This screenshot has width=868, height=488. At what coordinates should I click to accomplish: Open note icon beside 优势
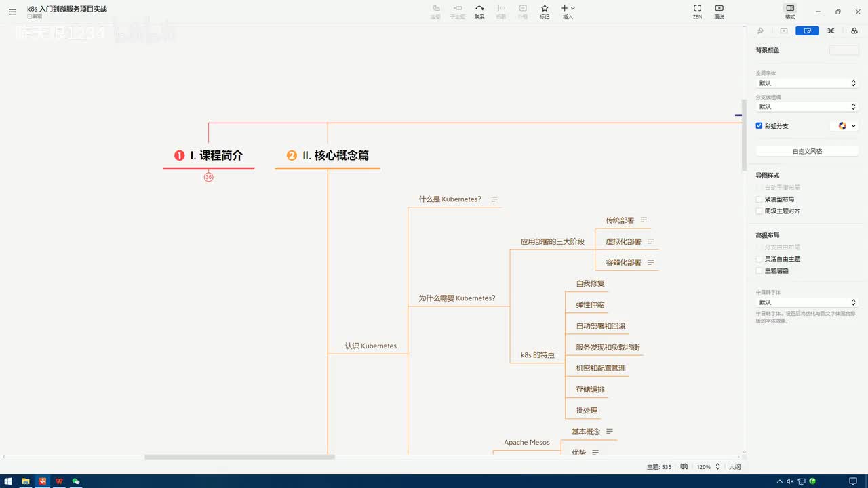(x=595, y=452)
